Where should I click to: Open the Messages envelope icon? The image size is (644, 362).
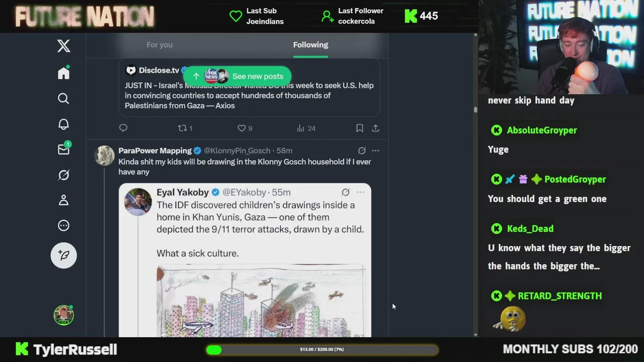[x=63, y=149]
